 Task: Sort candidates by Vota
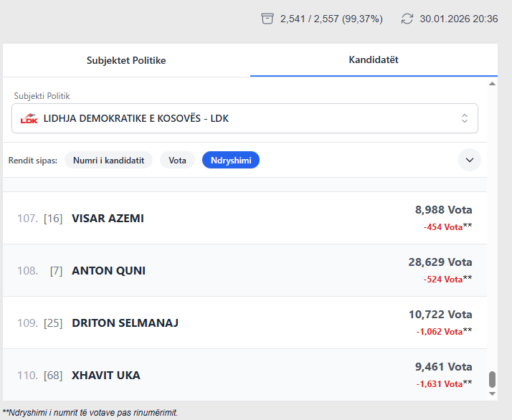click(x=177, y=160)
